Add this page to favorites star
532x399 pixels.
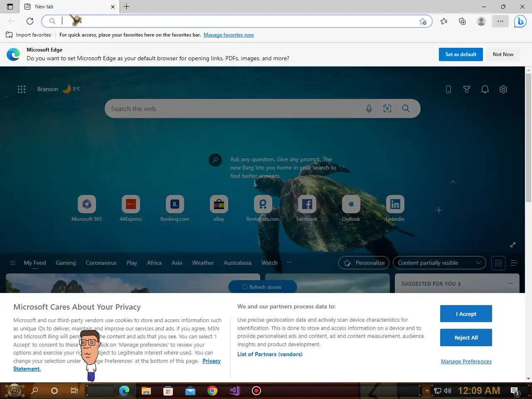[x=423, y=21]
